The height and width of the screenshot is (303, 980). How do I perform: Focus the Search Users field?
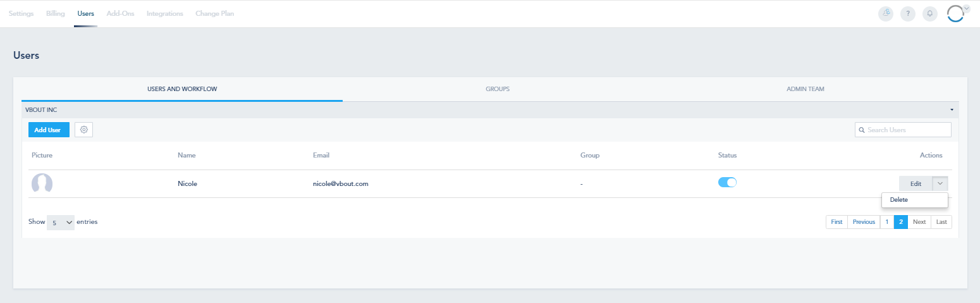click(x=903, y=130)
